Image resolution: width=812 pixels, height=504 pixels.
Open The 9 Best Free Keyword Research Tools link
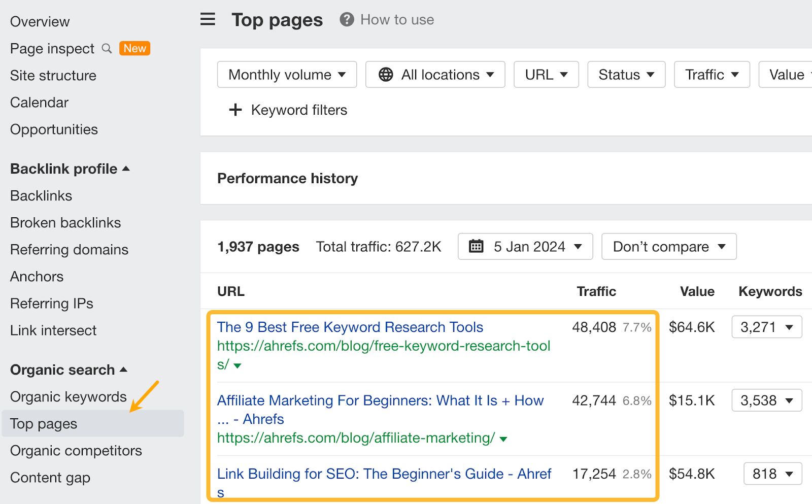pos(350,327)
